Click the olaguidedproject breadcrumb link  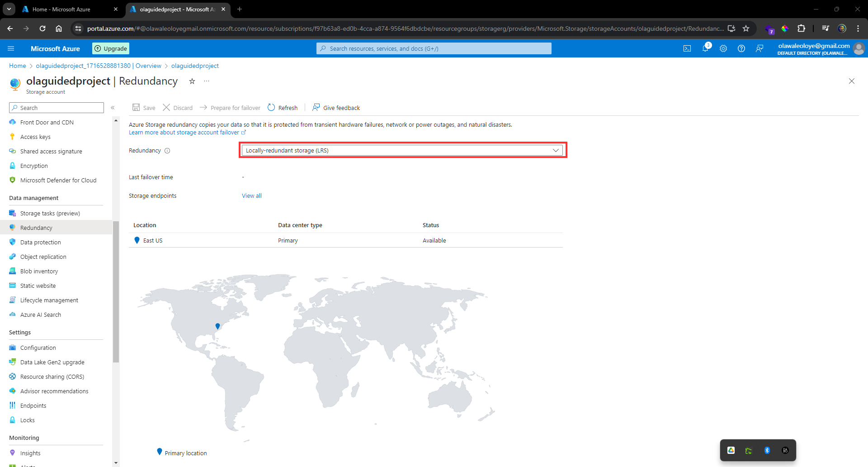(195, 66)
